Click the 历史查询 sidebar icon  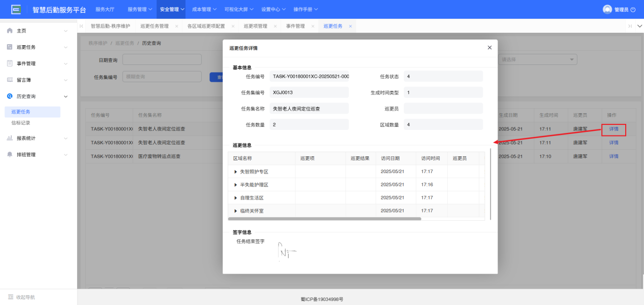10,96
